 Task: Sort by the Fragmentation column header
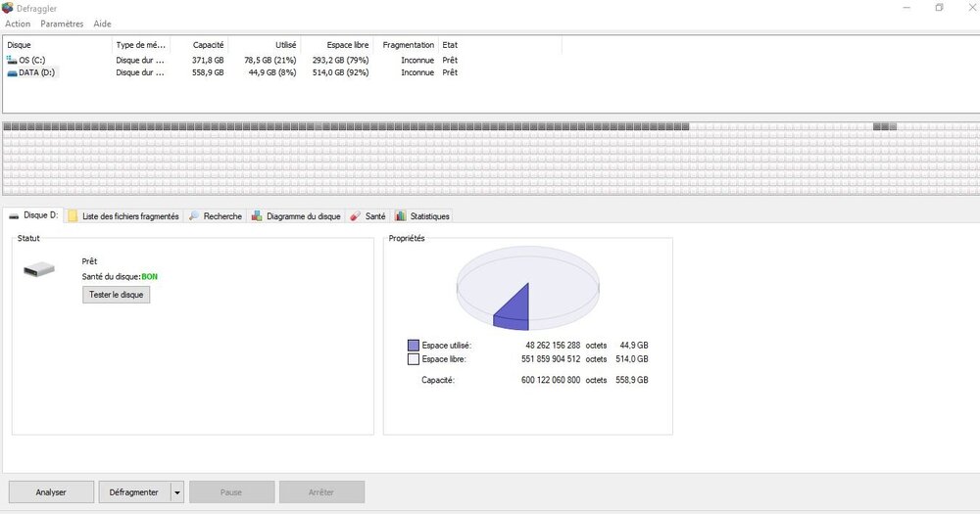click(408, 45)
